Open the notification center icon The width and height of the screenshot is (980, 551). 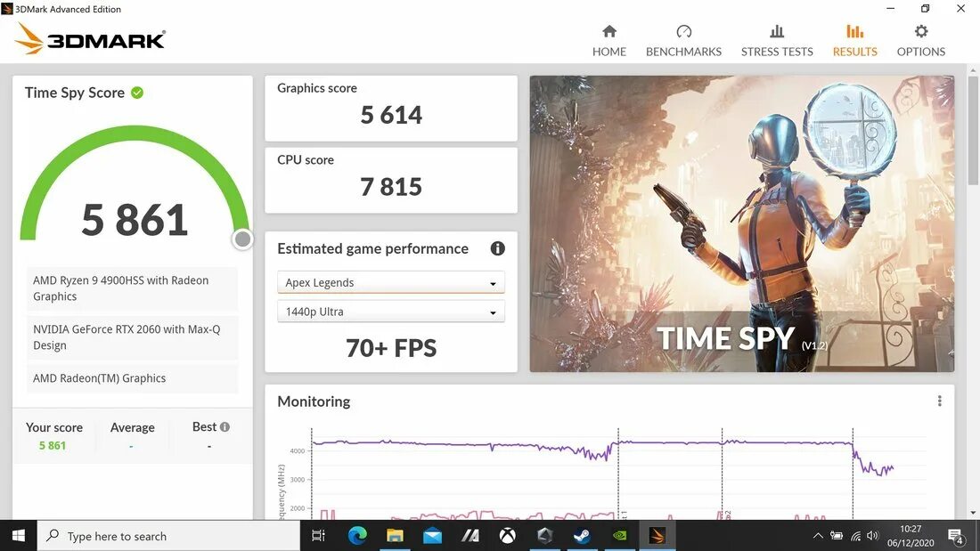pos(956,536)
